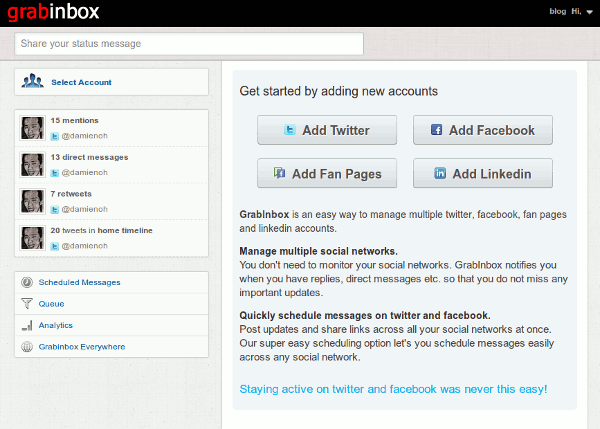This screenshot has width=600, height=429.
Task: Click the Get started by adding new accounts heading
Action: pyautogui.click(x=339, y=91)
